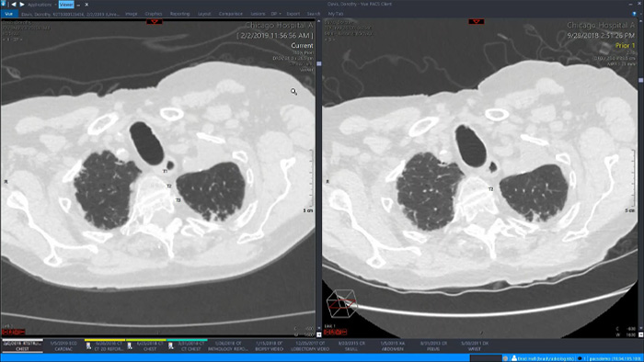Open the 1/5/2019 ECG CARDIAC study
This screenshot has height=362, width=644.
pos(63,346)
